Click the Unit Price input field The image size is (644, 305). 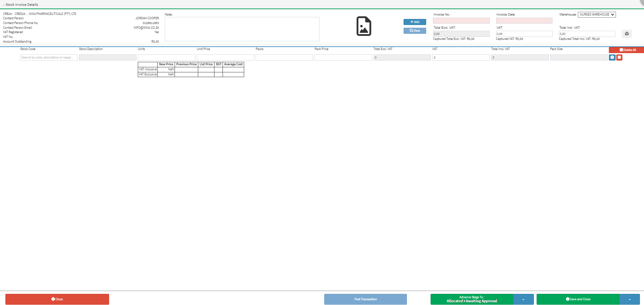point(226,57)
